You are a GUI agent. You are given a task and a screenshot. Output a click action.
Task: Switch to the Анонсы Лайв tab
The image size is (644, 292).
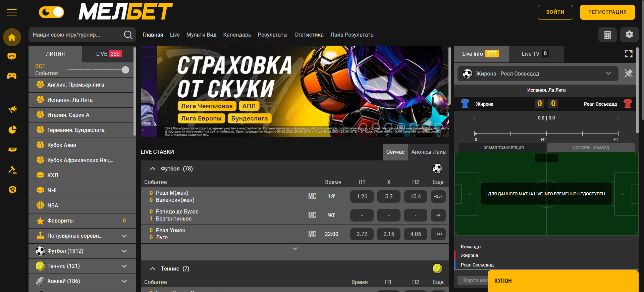428,152
